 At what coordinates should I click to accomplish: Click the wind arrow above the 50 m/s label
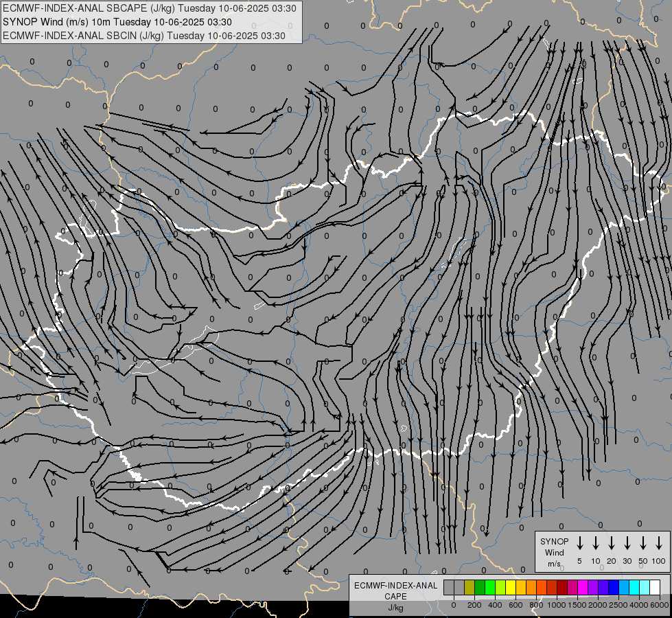(643, 543)
